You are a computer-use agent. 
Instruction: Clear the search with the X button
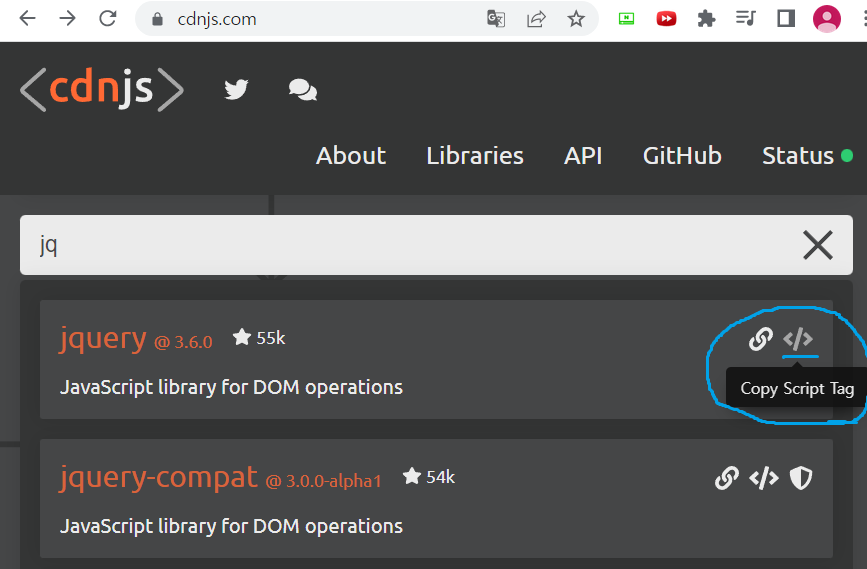[818, 245]
